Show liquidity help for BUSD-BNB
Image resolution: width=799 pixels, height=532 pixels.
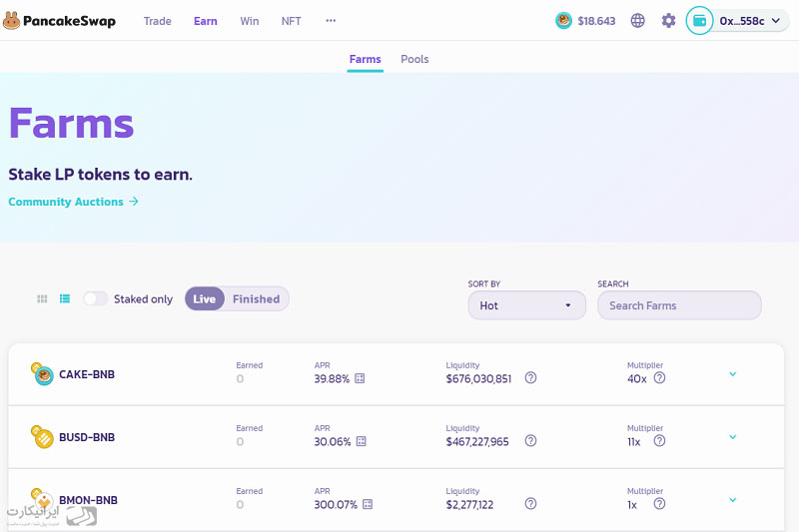pyautogui.click(x=530, y=441)
